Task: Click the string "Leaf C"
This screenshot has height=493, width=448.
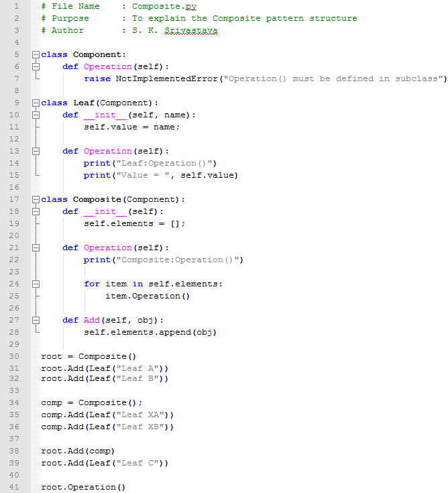Action: pyautogui.click(x=137, y=463)
